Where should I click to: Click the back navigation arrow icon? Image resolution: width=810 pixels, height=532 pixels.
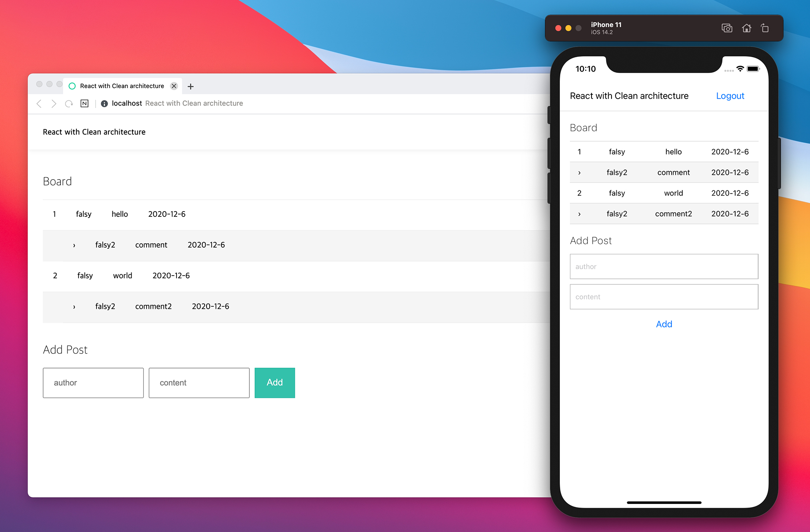click(x=39, y=103)
